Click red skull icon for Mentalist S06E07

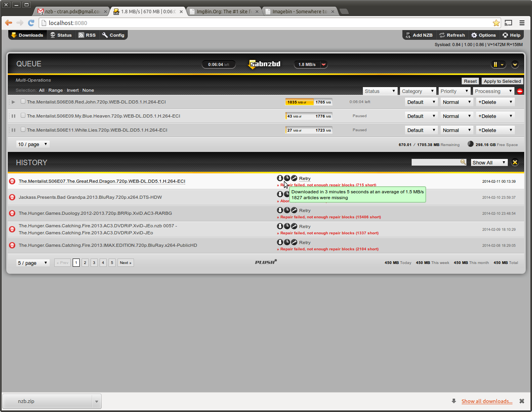coord(12,181)
